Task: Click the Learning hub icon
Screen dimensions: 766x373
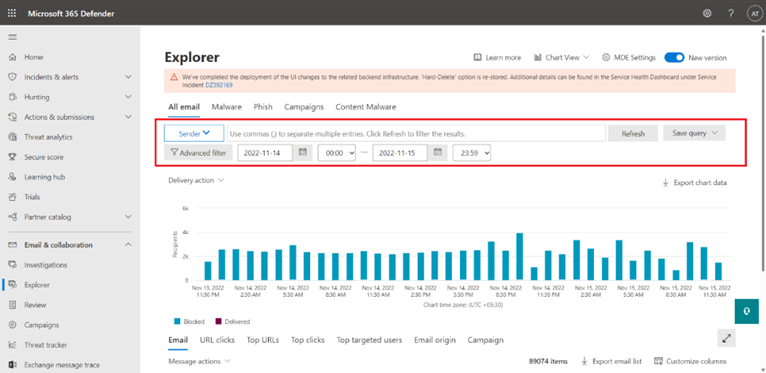Action: coord(13,177)
